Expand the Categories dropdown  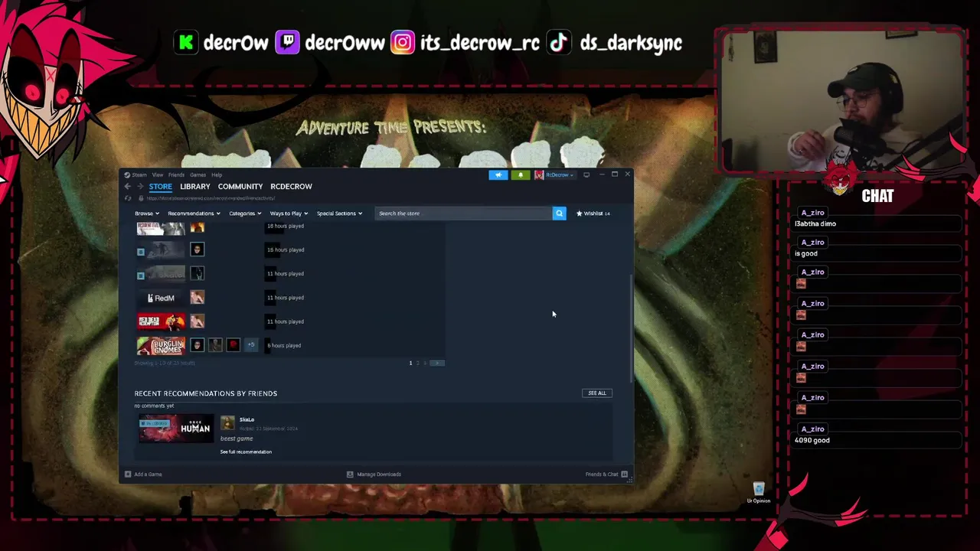245,214
